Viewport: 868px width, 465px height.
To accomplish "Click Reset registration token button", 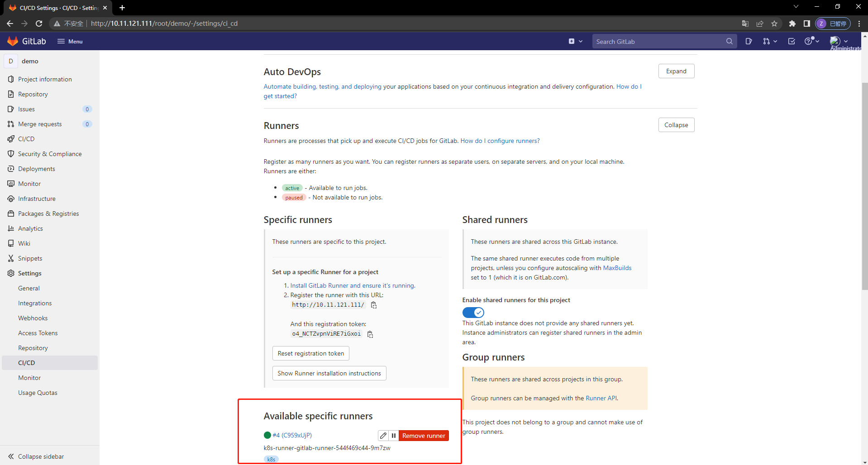I will [311, 353].
